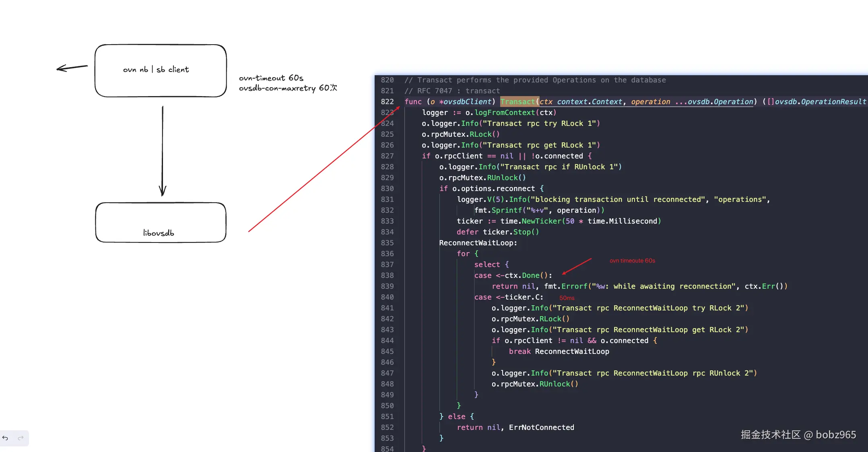The image size is (868, 452).
Task: Click the redo arrow button
Action: click(x=21, y=438)
